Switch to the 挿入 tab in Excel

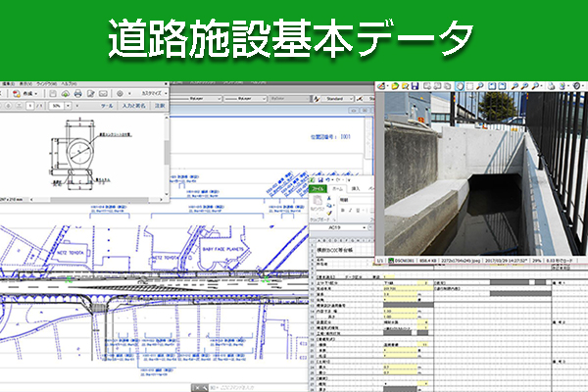pyautogui.click(x=356, y=188)
